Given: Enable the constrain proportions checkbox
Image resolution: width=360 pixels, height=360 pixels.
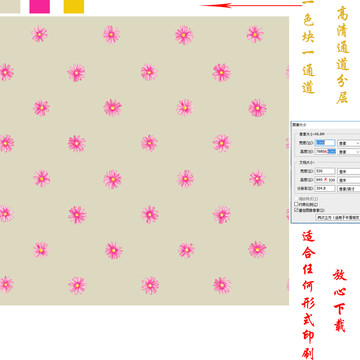Looking at the screenshot, I should pos(296,204).
